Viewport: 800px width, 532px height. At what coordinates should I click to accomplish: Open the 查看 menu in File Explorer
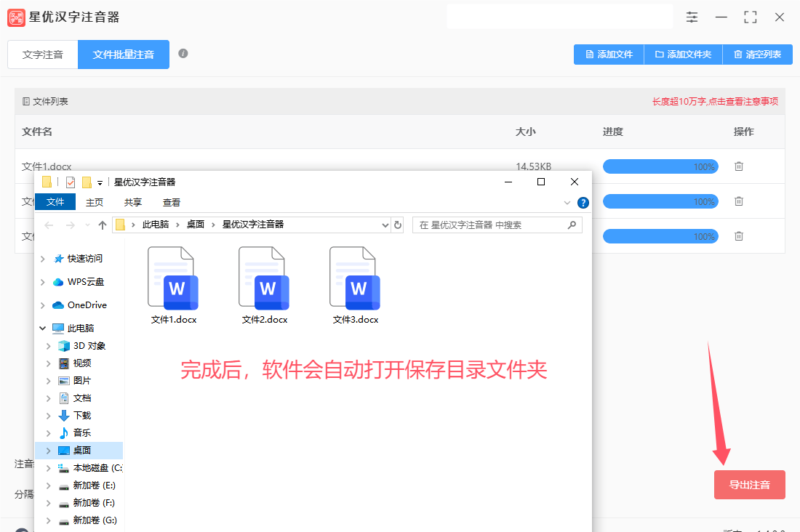tap(172, 203)
